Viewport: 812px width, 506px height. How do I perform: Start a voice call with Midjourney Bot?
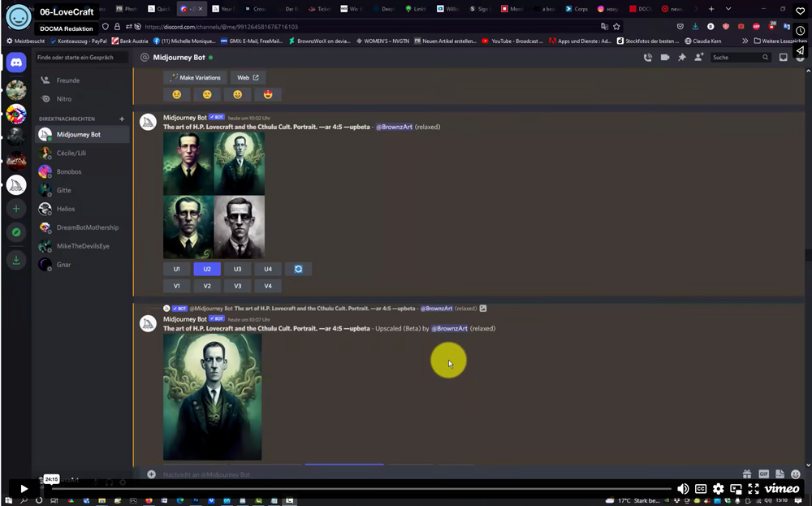[x=648, y=58]
